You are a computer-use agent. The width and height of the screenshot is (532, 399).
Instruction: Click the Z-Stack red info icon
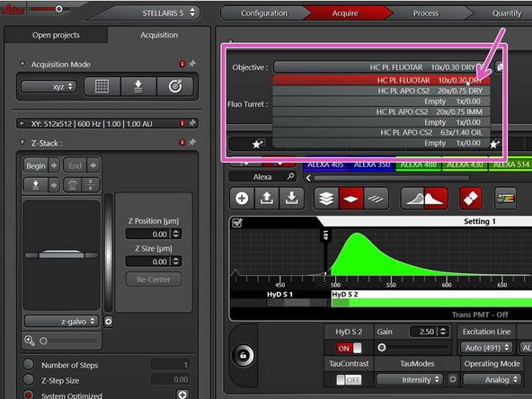pos(182,143)
